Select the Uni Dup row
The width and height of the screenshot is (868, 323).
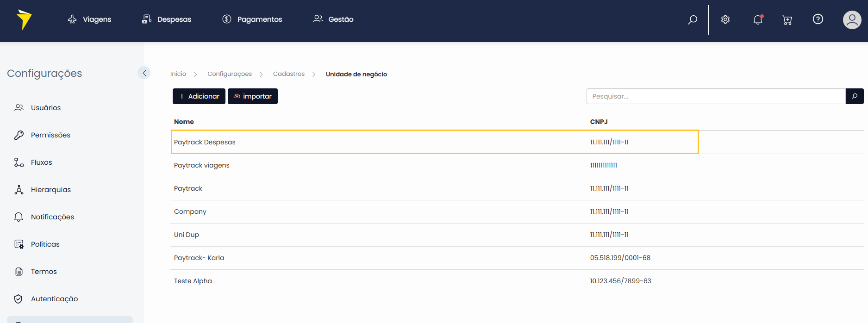(517, 235)
